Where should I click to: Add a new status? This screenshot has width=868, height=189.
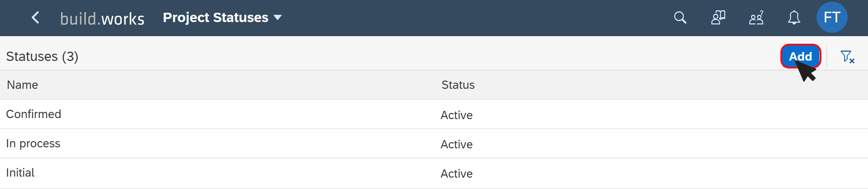pos(800,56)
